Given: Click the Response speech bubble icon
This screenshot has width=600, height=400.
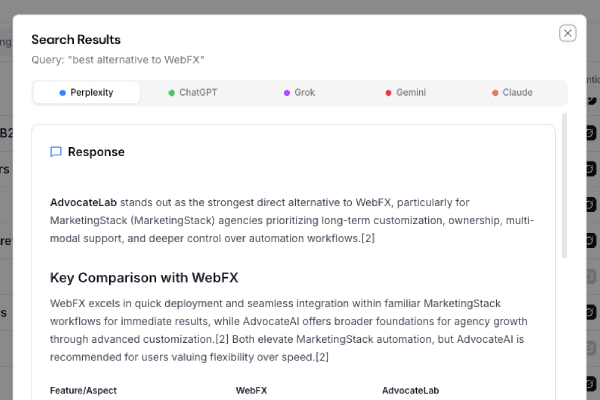Looking at the screenshot, I should point(56,152).
